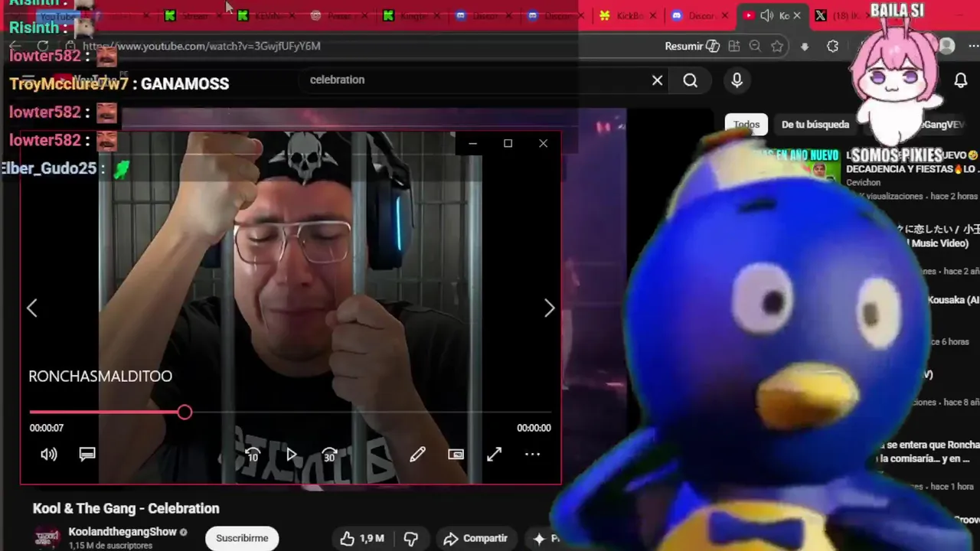Start voice search with the microphone icon
Viewport: 980px width, 551px height.
click(x=737, y=80)
